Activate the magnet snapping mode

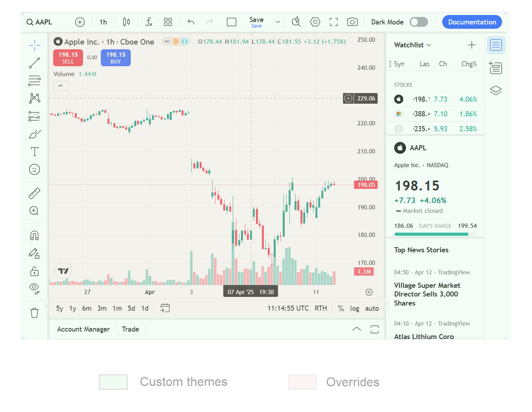pyautogui.click(x=35, y=235)
